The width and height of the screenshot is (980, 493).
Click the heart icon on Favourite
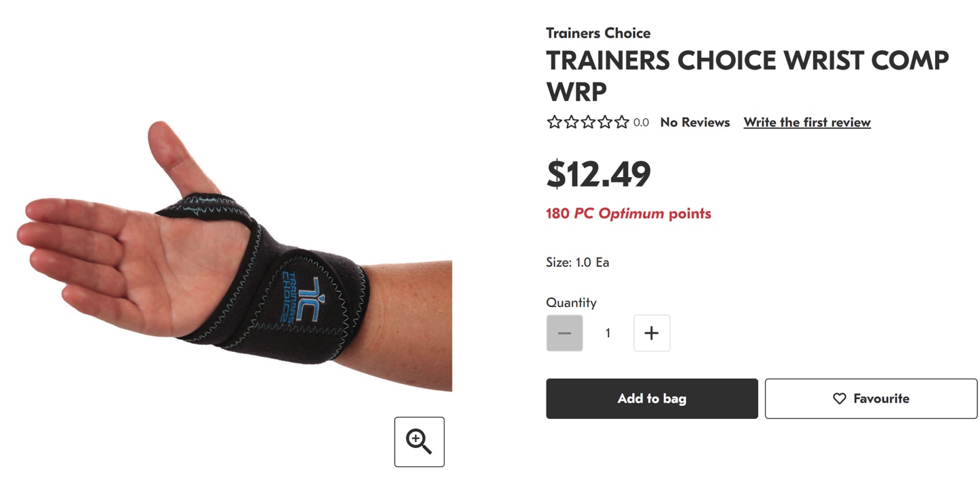click(840, 399)
